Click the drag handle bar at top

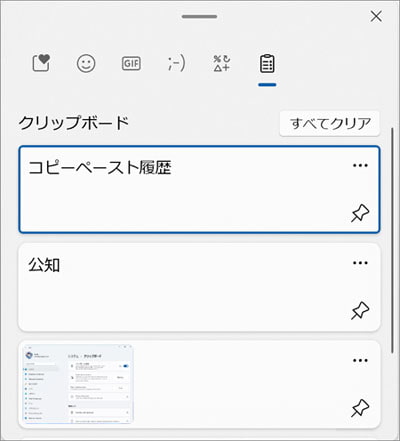[199, 16]
